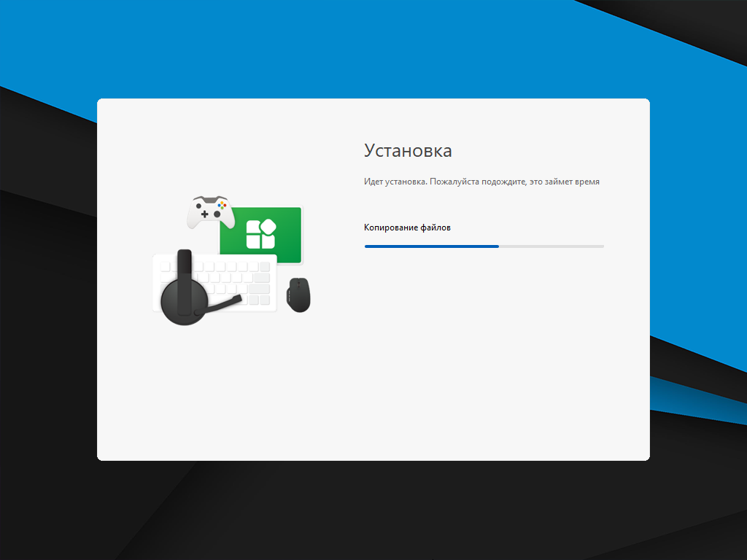Click the wide Enter key on keyboard illustration
This screenshot has height=560, width=747.
(258, 289)
